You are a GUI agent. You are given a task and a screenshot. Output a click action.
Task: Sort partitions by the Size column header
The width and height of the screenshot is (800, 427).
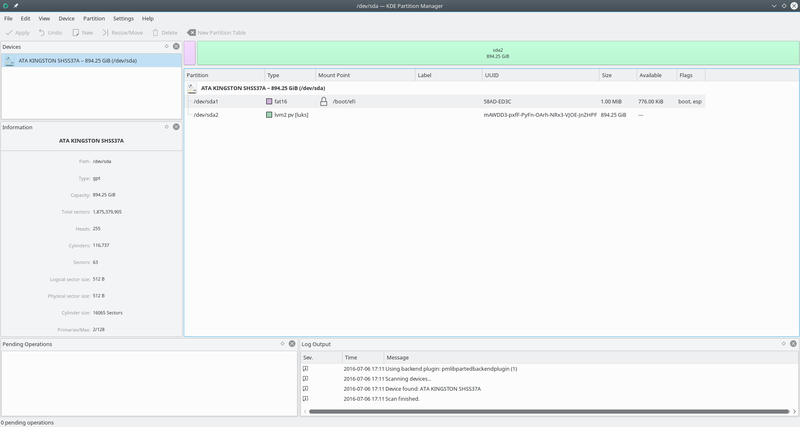click(615, 75)
